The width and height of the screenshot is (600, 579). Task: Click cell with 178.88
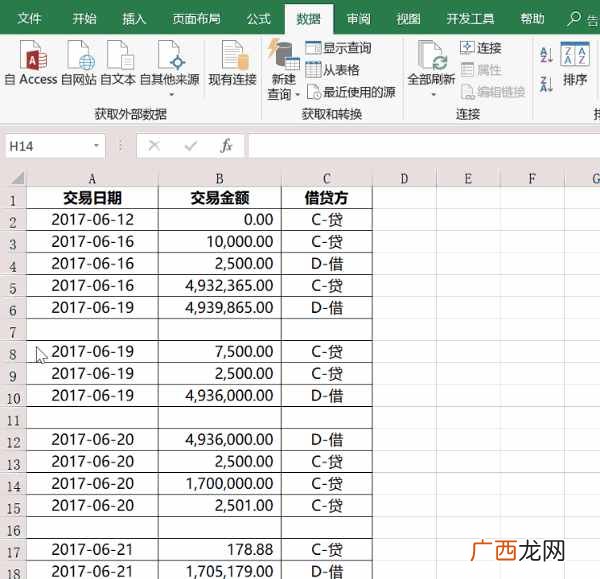click(220, 550)
